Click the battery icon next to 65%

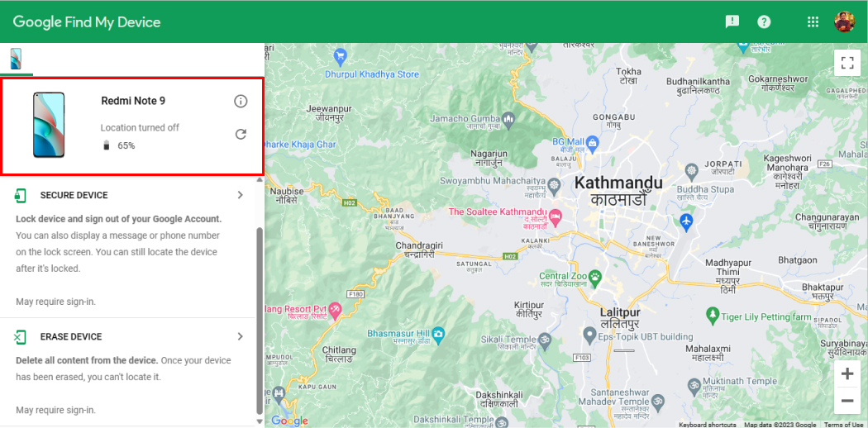pyautogui.click(x=107, y=146)
